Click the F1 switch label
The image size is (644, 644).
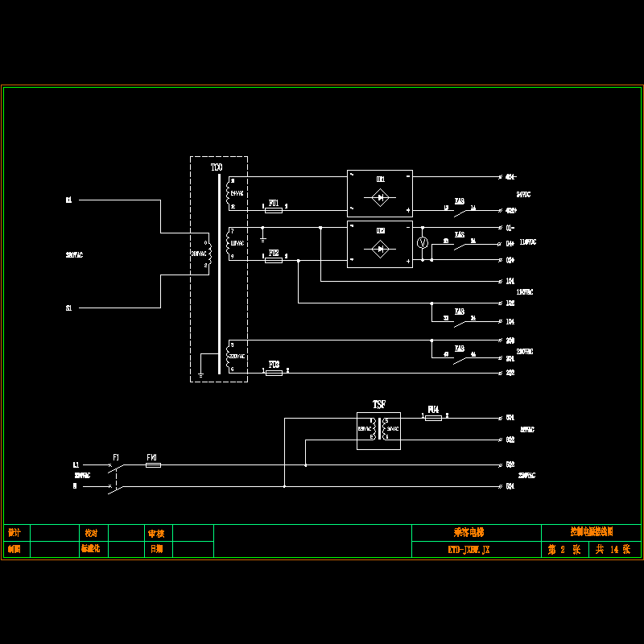click(x=116, y=457)
